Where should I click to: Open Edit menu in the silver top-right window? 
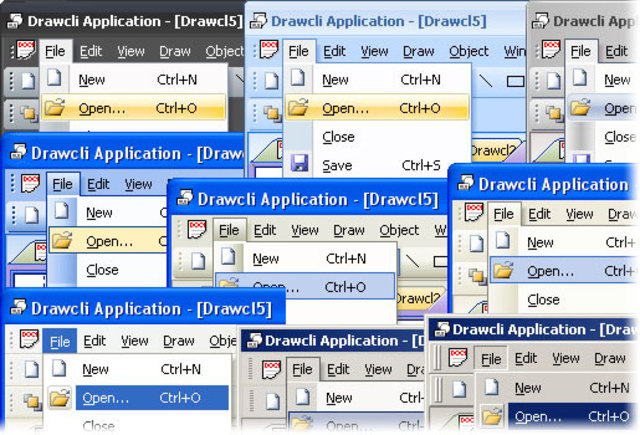click(616, 51)
